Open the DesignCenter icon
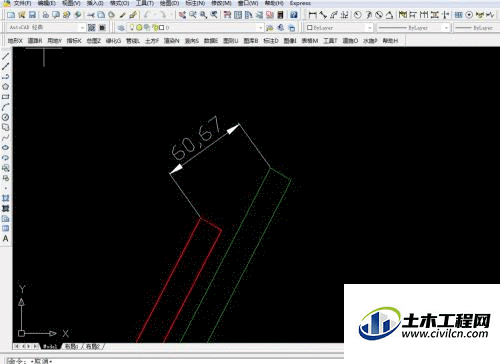The width and height of the screenshot is (500, 364). click(x=238, y=15)
